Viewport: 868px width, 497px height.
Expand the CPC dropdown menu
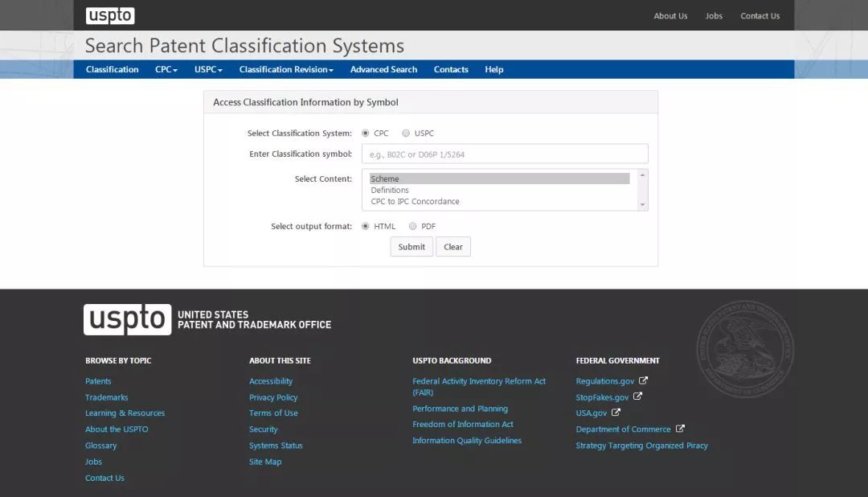[x=166, y=70]
